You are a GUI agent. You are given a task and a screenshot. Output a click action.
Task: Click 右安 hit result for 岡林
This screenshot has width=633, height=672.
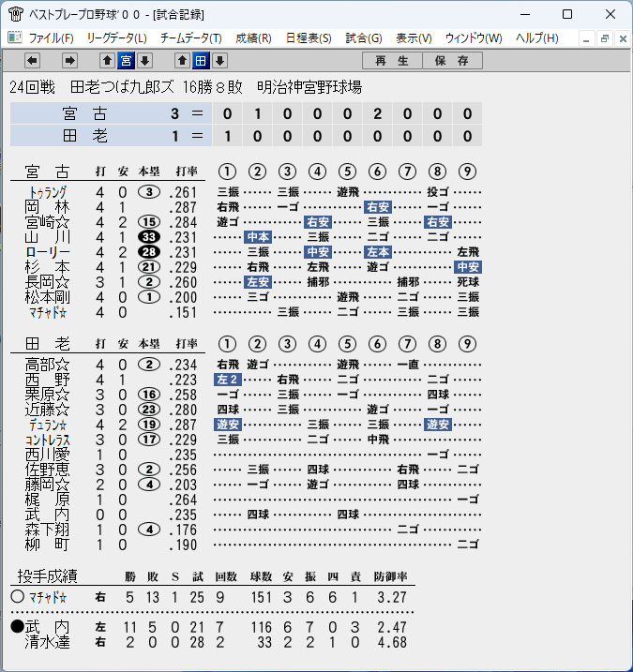tap(378, 207)
